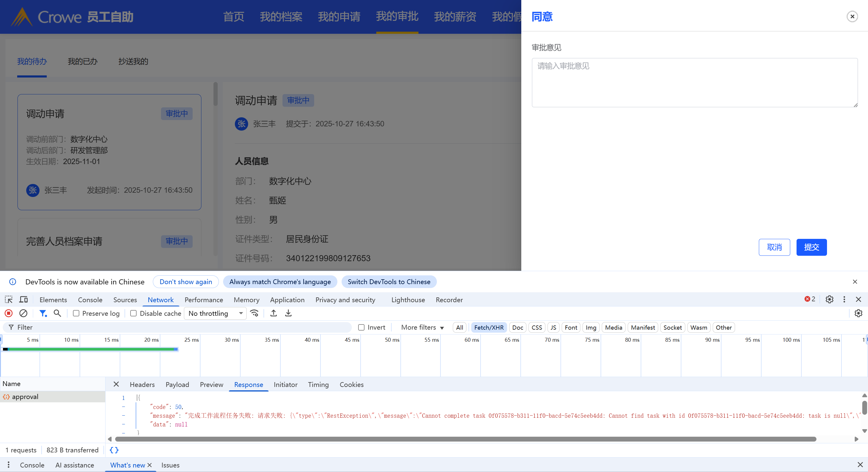Enable the Preserve log checkbox
The width and height of the screenshot is (868, 472).
[x=76, y=313]
